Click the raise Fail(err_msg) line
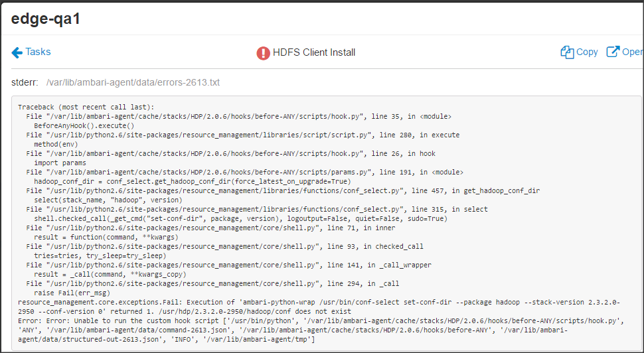Screen dimensions: 644x353 [x=72, y=293]
